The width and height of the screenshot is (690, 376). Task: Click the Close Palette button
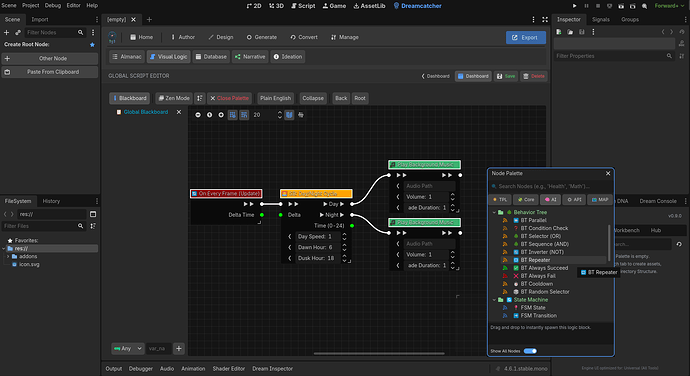(229, 98)
